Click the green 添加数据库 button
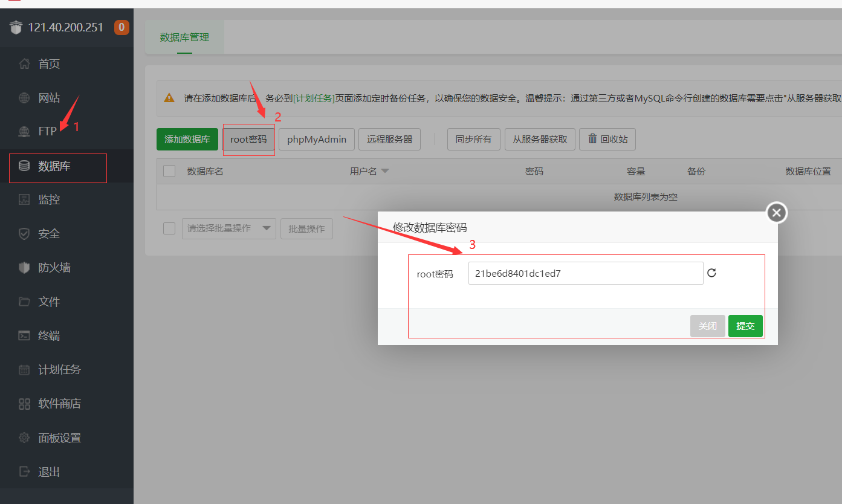Screen dimensions: 842x504 [187, 139]
